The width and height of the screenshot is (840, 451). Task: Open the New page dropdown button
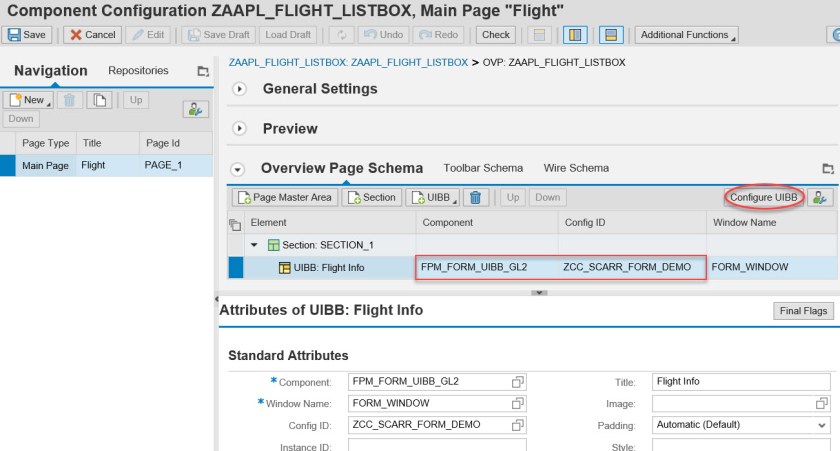pyautogui.click(x=29, y=100)
